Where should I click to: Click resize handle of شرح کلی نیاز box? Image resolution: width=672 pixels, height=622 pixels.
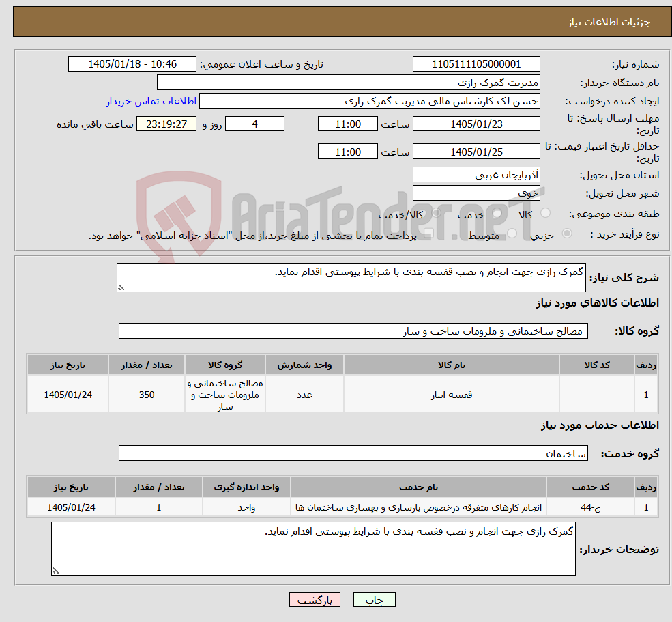click(x=121, y=288)
